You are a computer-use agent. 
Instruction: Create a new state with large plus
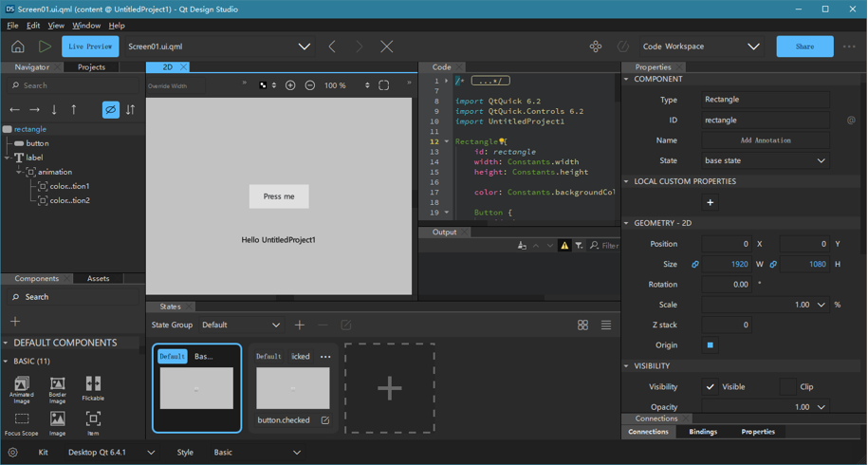click(390, 388)
